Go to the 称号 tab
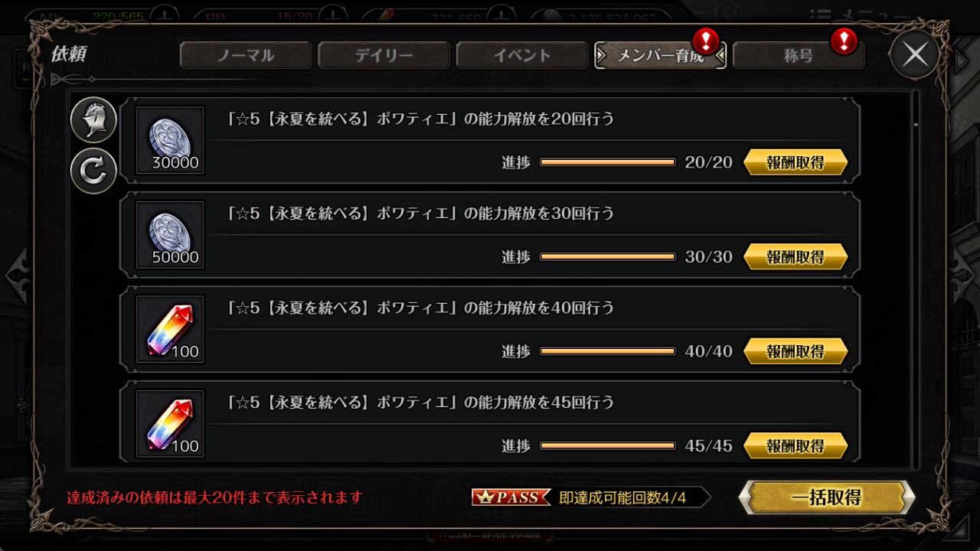The height and width of the screenshot is (551, 980). tap(799, 55)
